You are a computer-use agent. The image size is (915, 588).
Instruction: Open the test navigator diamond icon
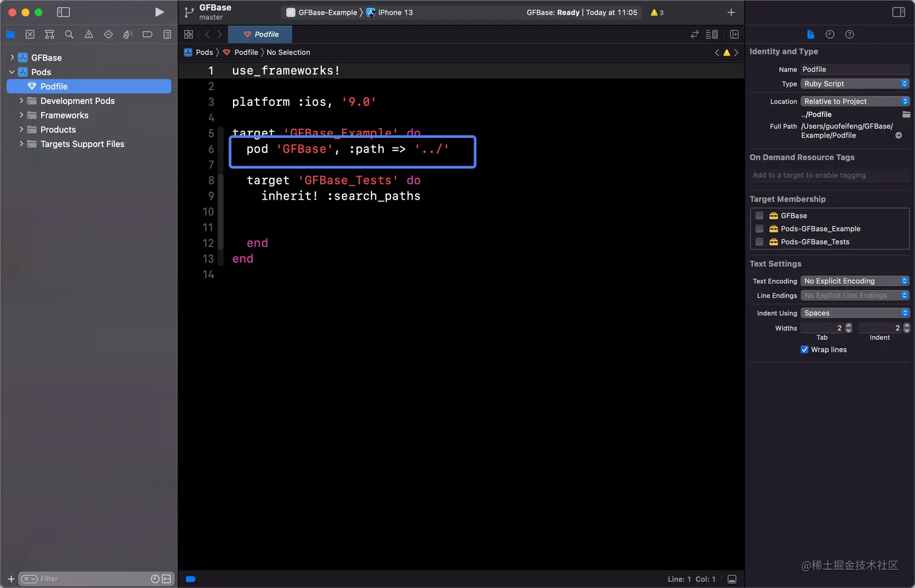(108, 34)
